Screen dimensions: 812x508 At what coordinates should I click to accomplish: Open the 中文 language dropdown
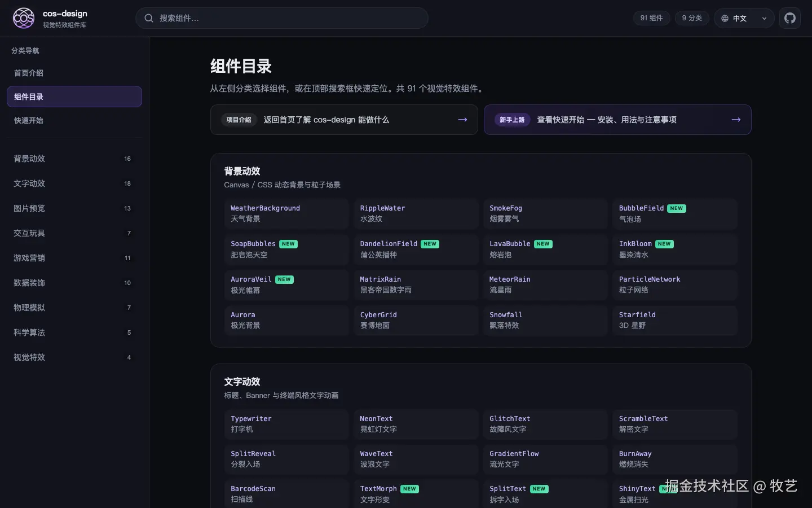coord(744,18)
